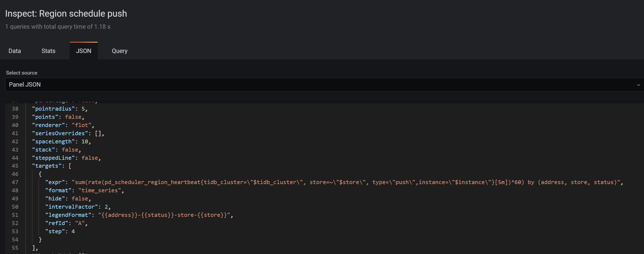This screenshot has height=254, width=644.
Task: Click the Select source label
Action: pyautogui.click(x=22, y=73)
